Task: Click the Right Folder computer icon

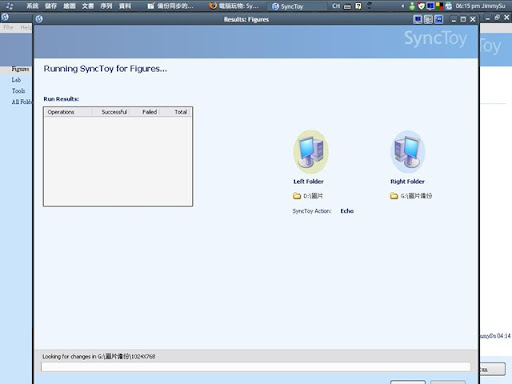Action: point(408,152)
